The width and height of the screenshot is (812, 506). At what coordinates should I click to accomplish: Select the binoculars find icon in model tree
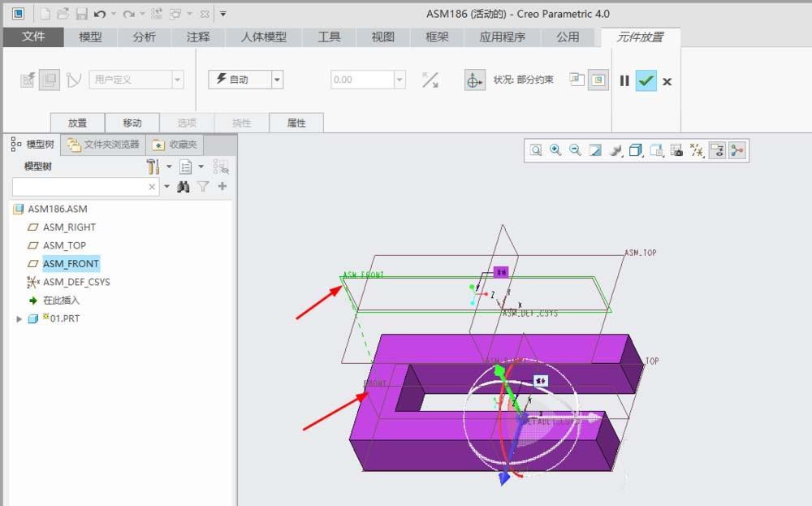(x=184, y=186)
